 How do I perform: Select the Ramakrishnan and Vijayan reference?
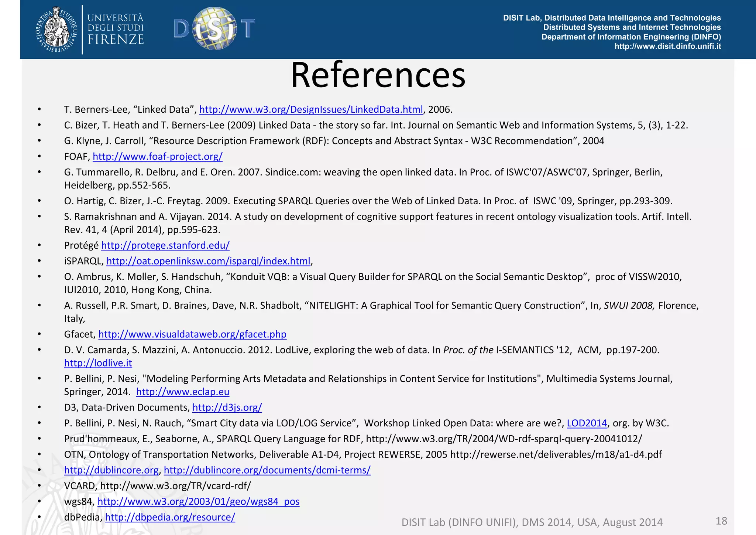point(378,223)
